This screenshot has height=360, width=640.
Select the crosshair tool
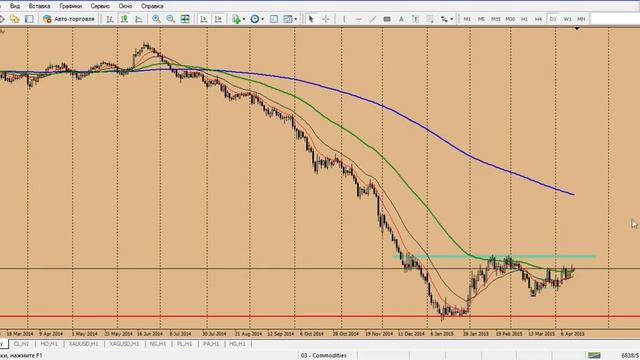coord(326,19)
